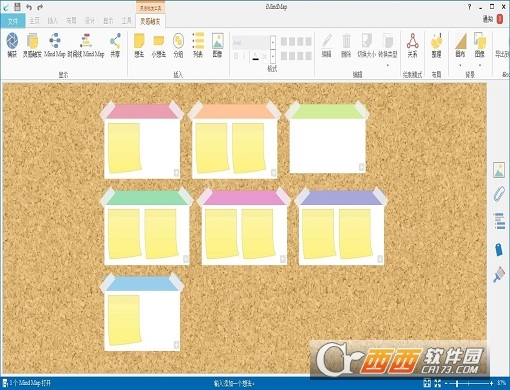510x390 pixels.
Task: Open the paintbrush format icon in sidebar
Action: click(499, 275)
